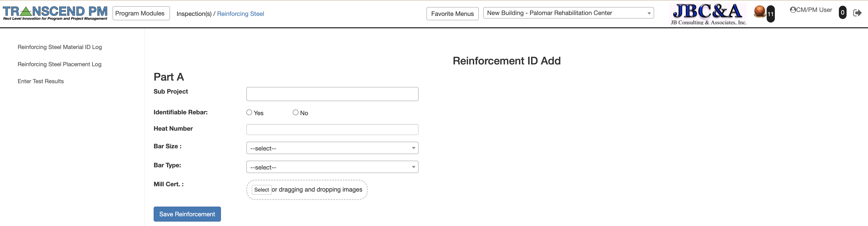The height and width of the screenshot is (226, 868).
Task: Click the Mill Cert drag-and-drop area
Action: pyautogui.click(x=307, y=190)
